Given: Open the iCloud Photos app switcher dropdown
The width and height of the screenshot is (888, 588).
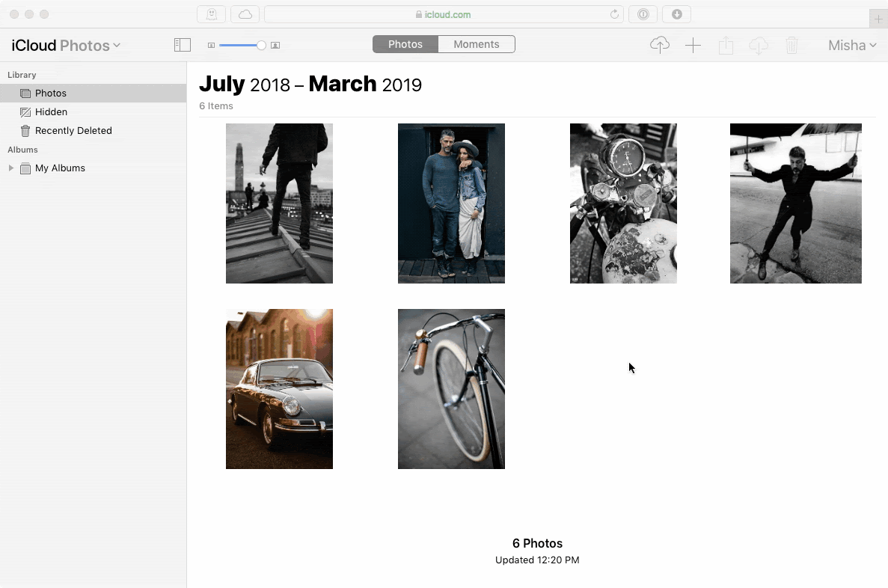Looking at the screenshot, I should [x=67, y=46].
